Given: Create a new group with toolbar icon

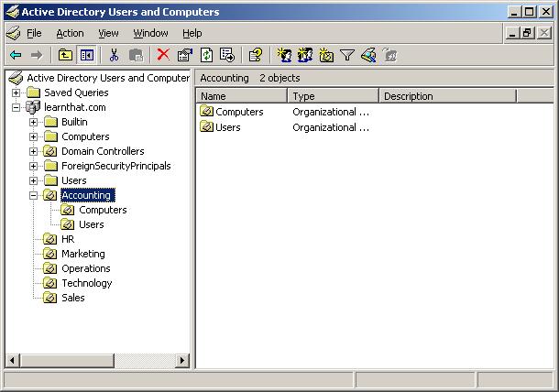Looking at the screenshot, I should pos(305,55).
